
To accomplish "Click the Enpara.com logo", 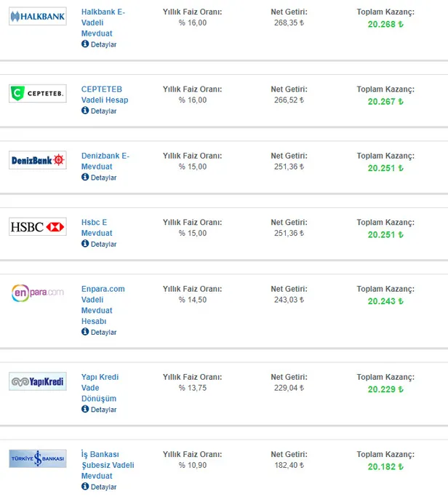I will point(38,293).
